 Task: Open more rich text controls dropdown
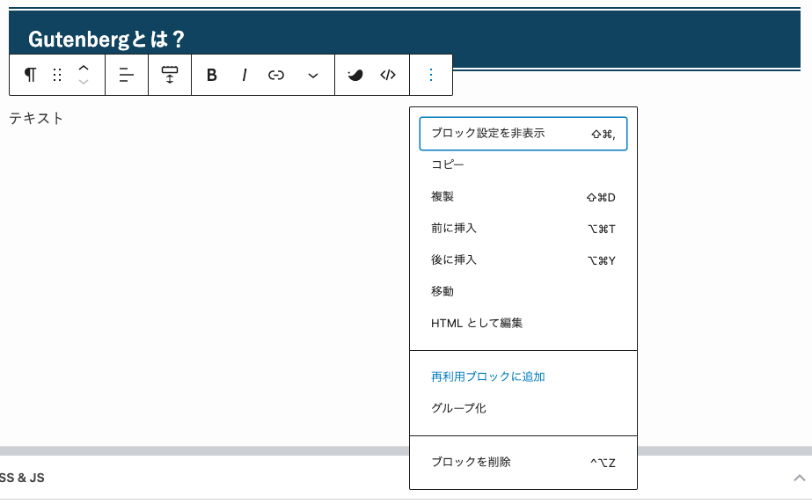click(x=313, y=75)
